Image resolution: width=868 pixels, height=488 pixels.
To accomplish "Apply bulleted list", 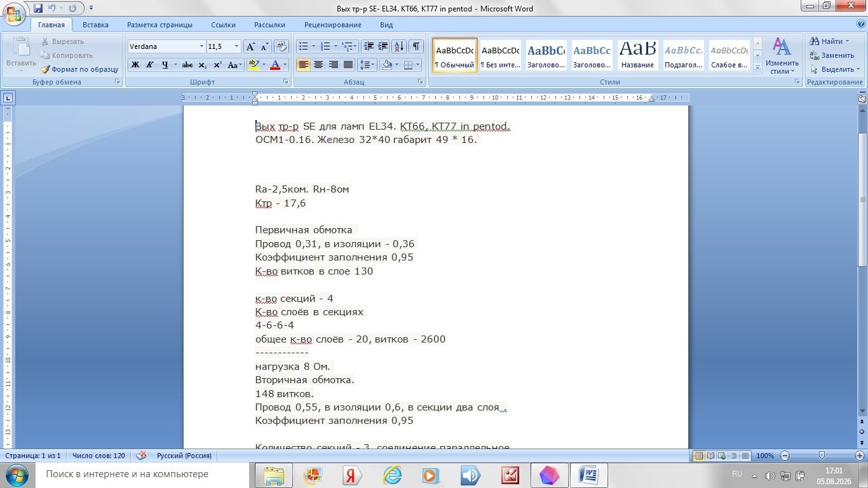I will pos(303,46).
